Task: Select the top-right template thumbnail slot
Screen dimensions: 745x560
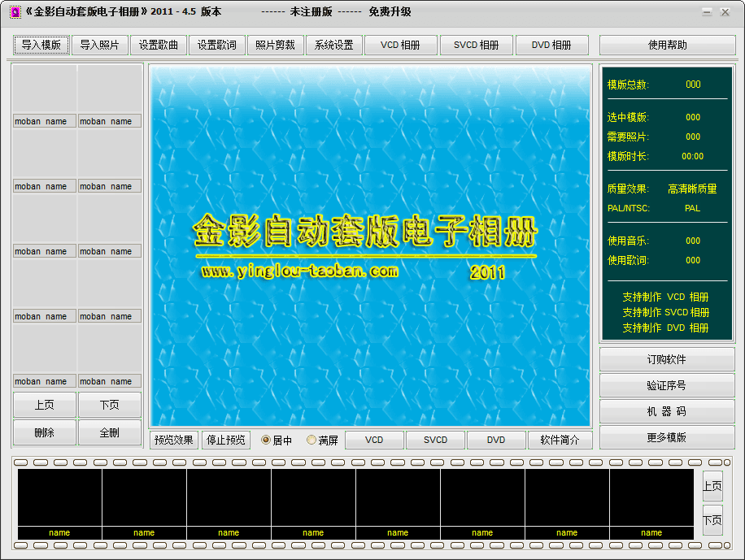Action: click(110, 89)
